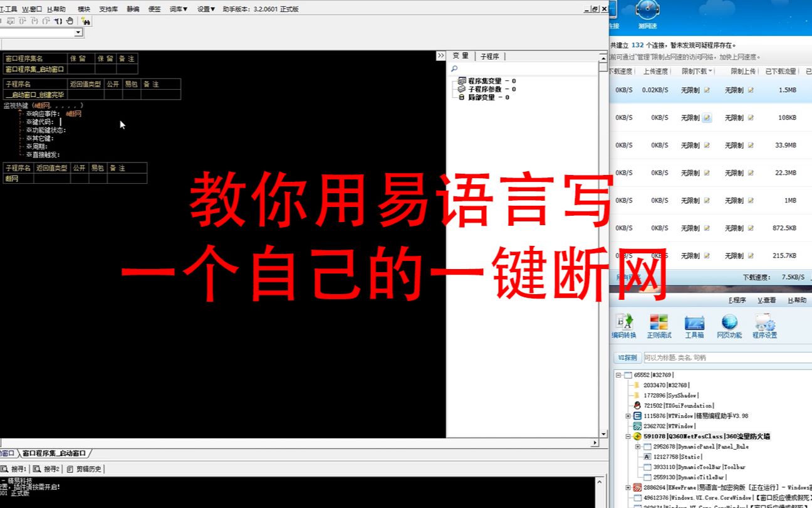The image size is (812, 508).
Task: Click the 模块 toolbar button
Action: 84,9
